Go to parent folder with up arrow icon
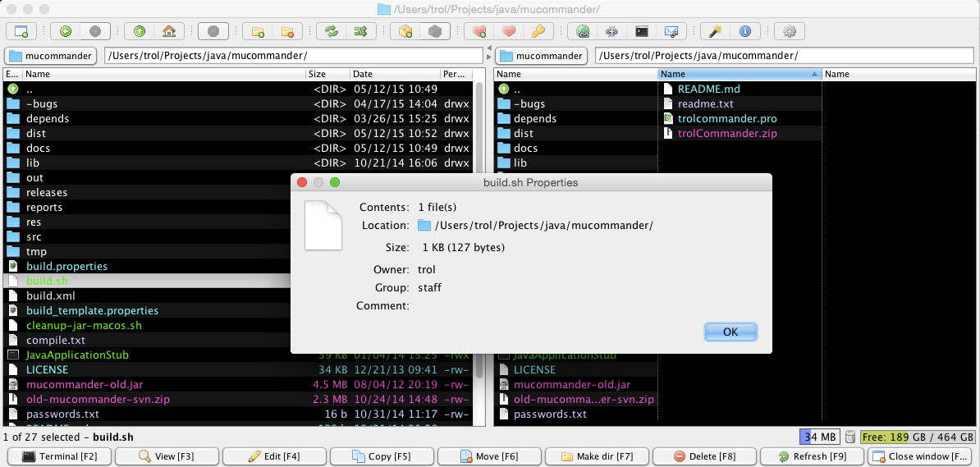Image resolution: width=980 pixels, height=467 pixels. 139,30
